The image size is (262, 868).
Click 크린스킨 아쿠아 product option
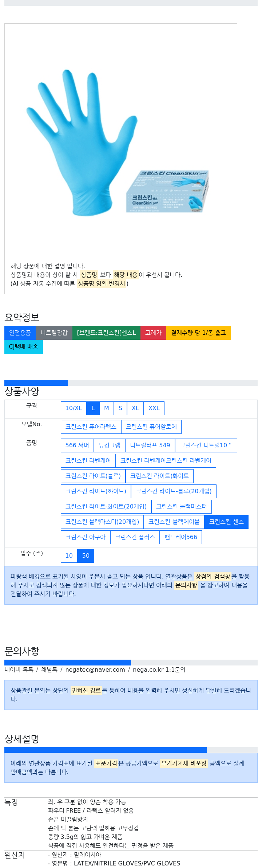(86, 537)
